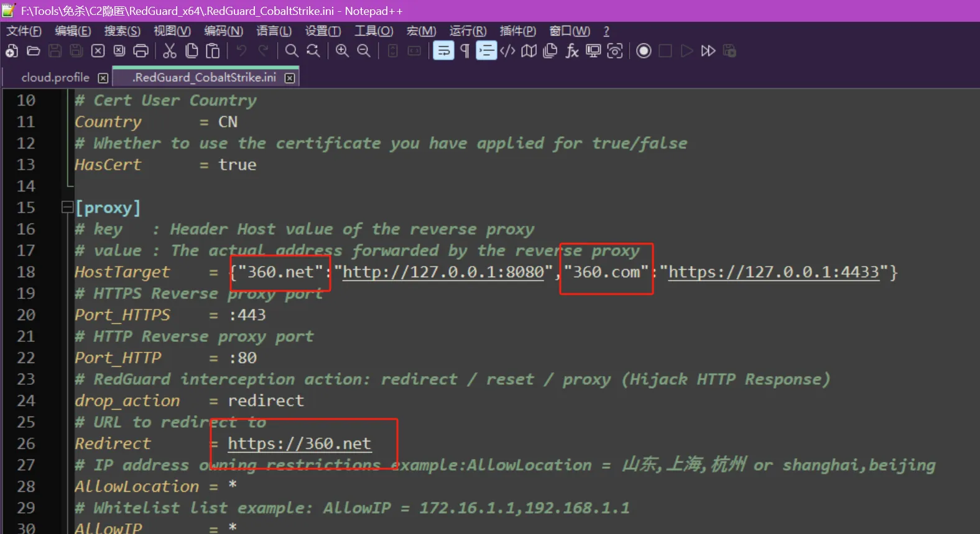
Task: Click the 'AllowLocation' key text
Action: 137,486
